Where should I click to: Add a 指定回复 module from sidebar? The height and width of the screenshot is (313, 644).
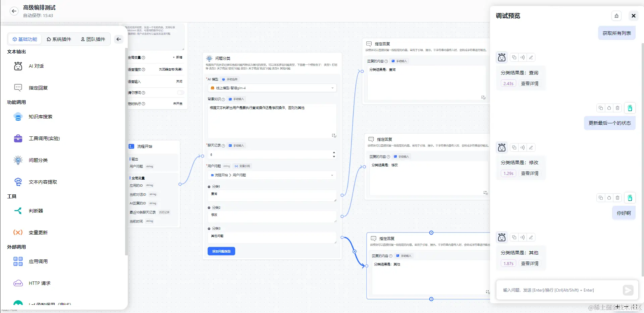point(38,88)
